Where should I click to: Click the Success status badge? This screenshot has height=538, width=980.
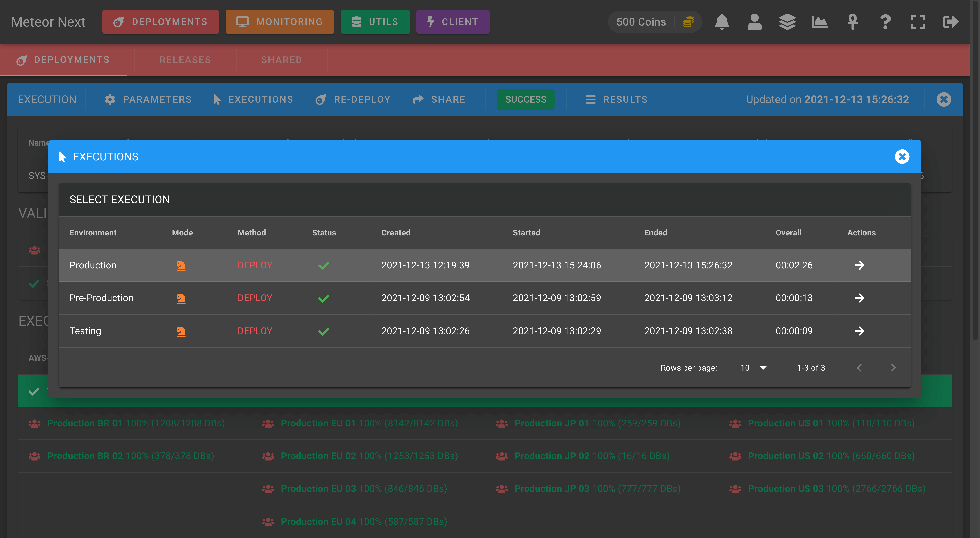(x=525, y=99)
